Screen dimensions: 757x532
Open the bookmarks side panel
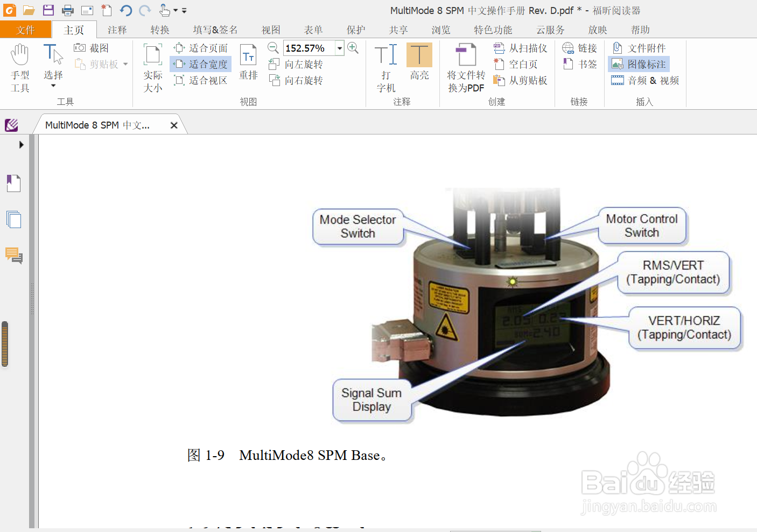[x=13, y=183]
